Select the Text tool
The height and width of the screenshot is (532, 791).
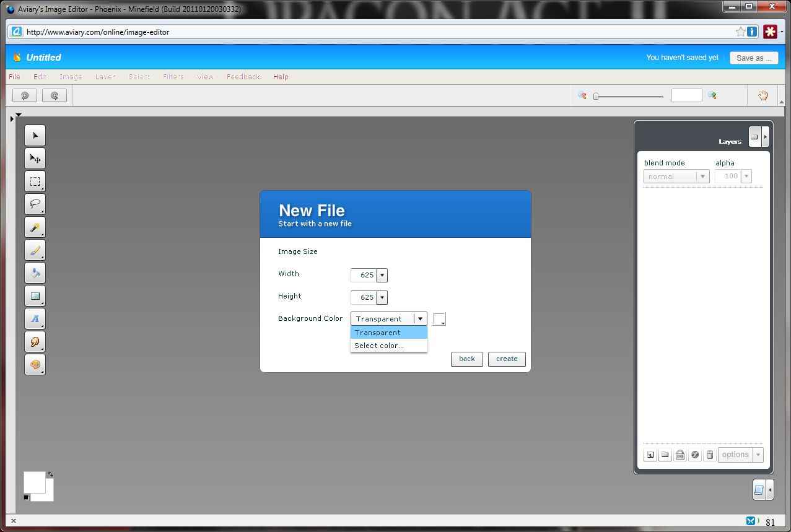tap(35, 319)
